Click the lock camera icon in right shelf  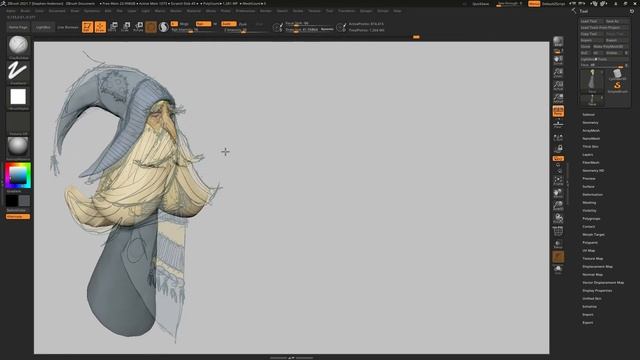[x=558, y=149]
